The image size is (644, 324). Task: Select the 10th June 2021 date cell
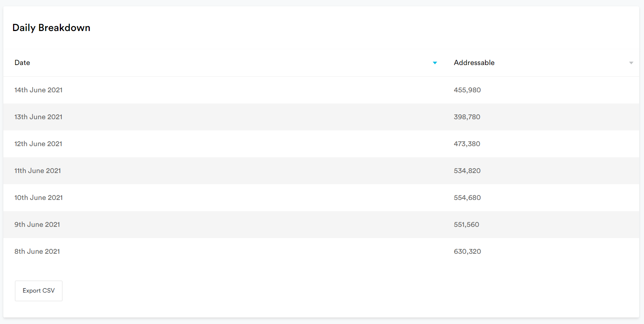point(39,198)
